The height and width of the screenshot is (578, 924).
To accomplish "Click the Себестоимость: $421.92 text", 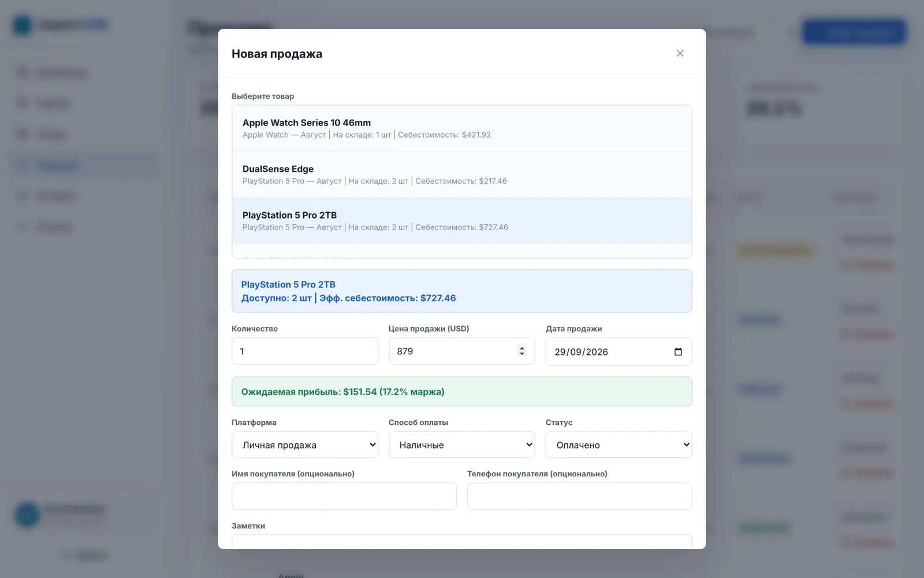I will coord(444,135).
